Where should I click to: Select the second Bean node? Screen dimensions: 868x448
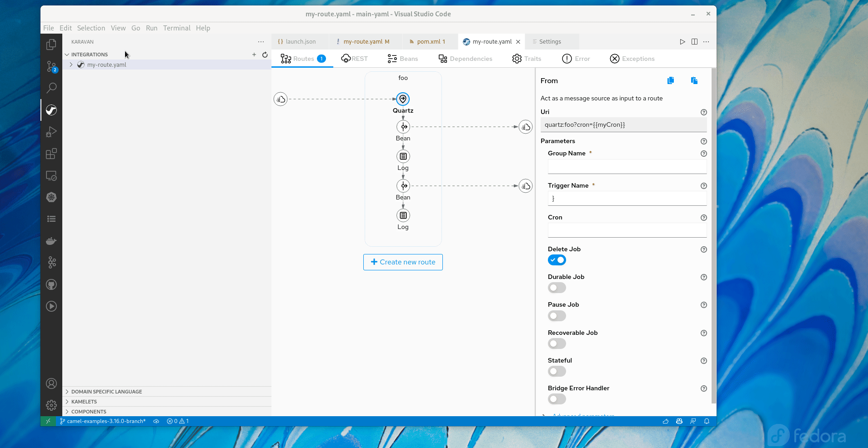[403, 186]
